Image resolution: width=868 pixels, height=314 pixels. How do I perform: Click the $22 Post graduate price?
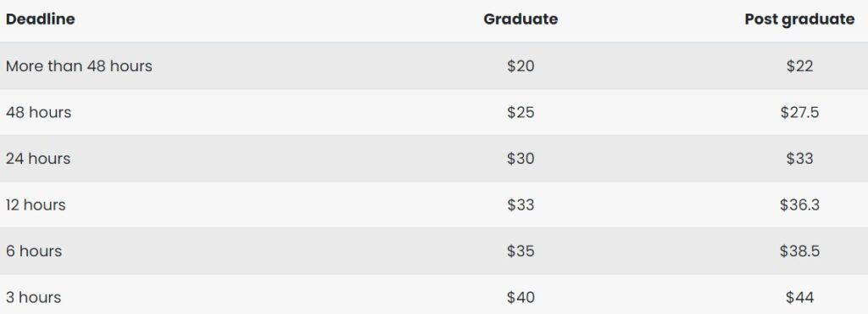(x=799, y=66)
